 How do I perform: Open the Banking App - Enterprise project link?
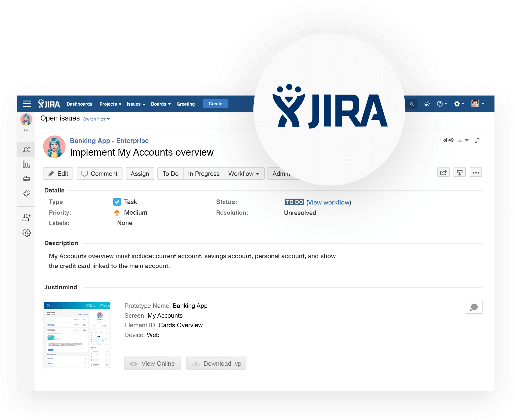109,141
